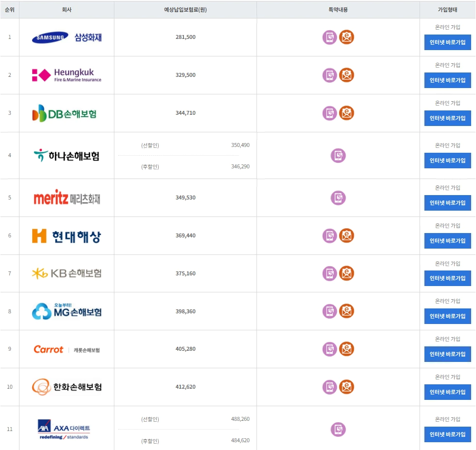Click the premium value 329,500

point(185,75)
